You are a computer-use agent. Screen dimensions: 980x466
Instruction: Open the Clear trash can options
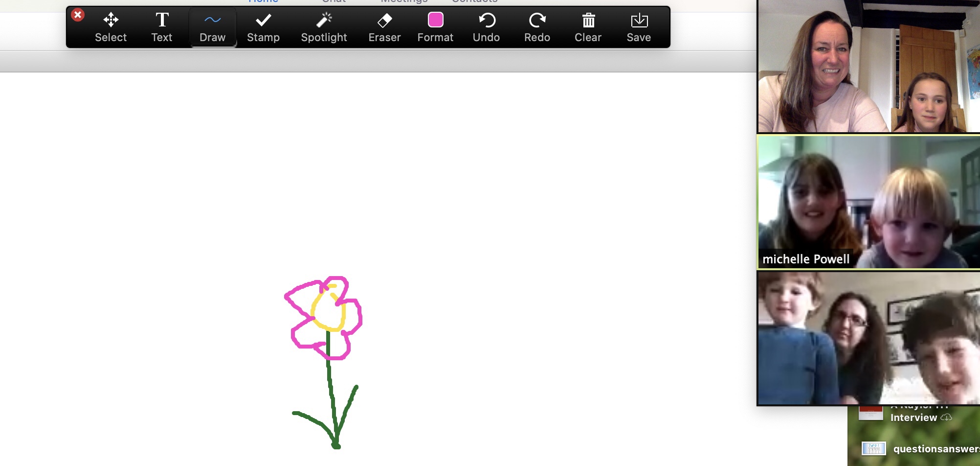click(x=588, y=27)
